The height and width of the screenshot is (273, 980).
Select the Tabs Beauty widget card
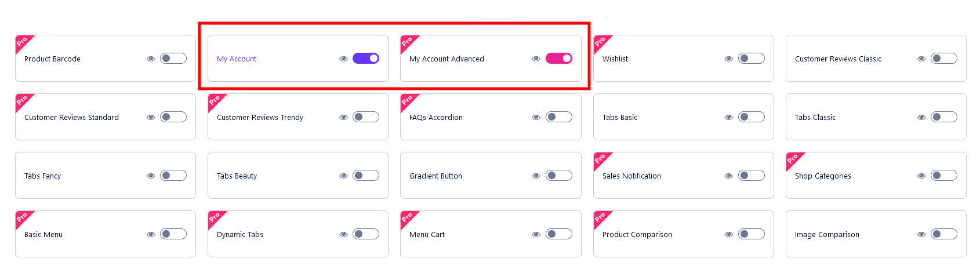tap(298, 176)
